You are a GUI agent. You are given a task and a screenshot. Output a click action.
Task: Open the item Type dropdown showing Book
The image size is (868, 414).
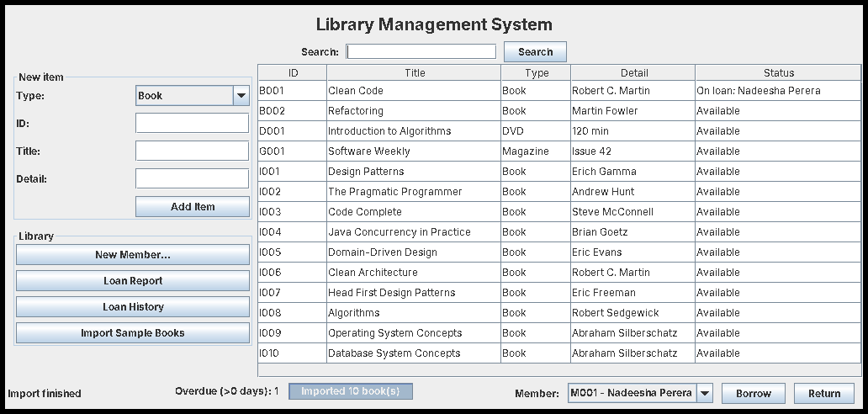192,95
